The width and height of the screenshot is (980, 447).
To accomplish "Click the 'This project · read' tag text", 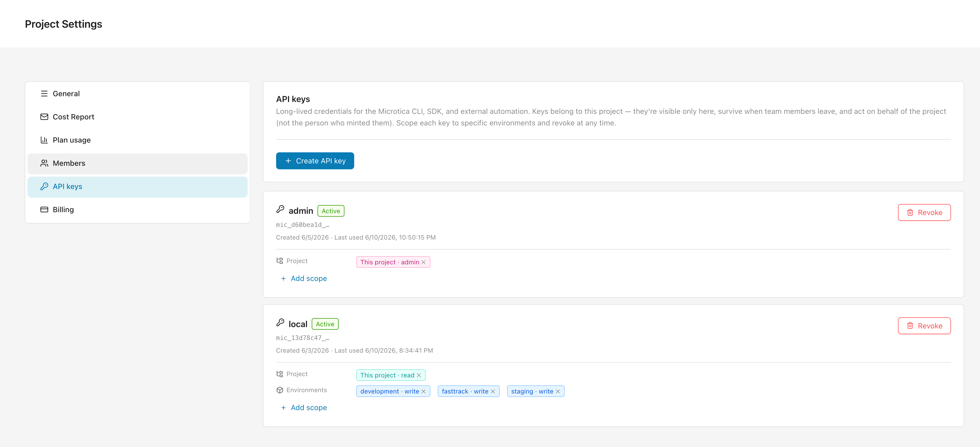I will tap(387, 376).
